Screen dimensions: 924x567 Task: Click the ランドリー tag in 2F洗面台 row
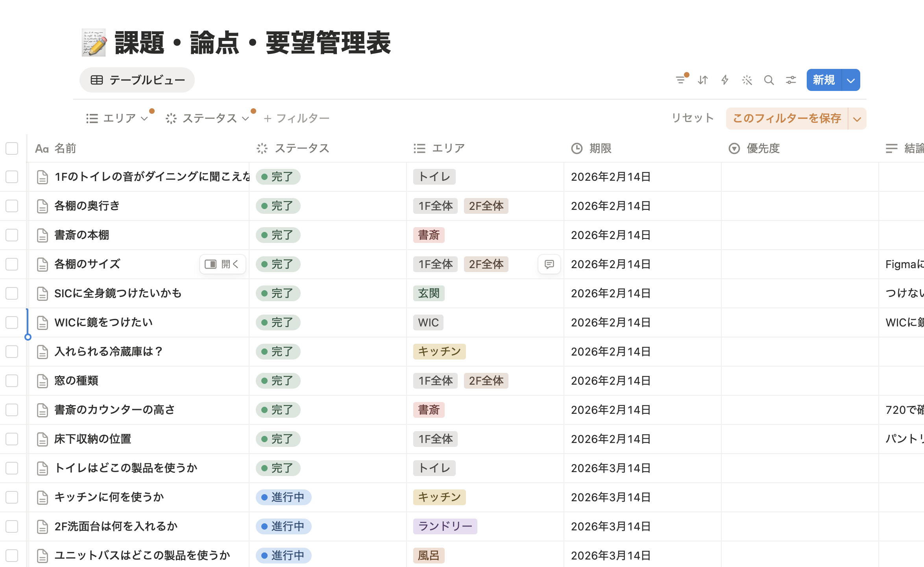click(x=445, y=526)
